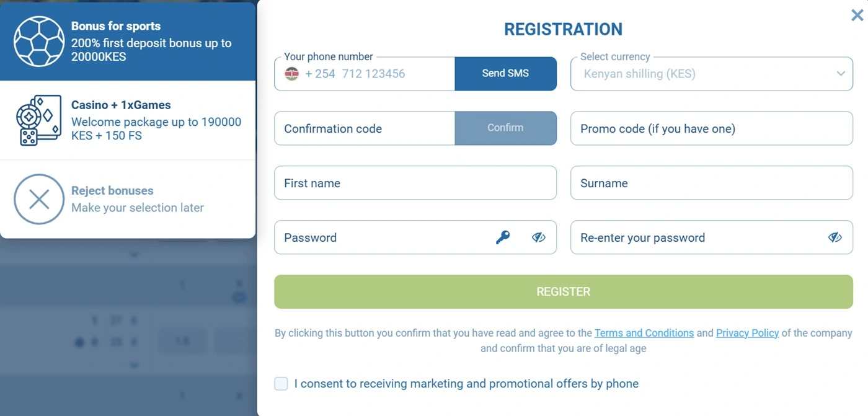
Task: Click the soccer ball sports bonus icon
Action: point(39,41)
